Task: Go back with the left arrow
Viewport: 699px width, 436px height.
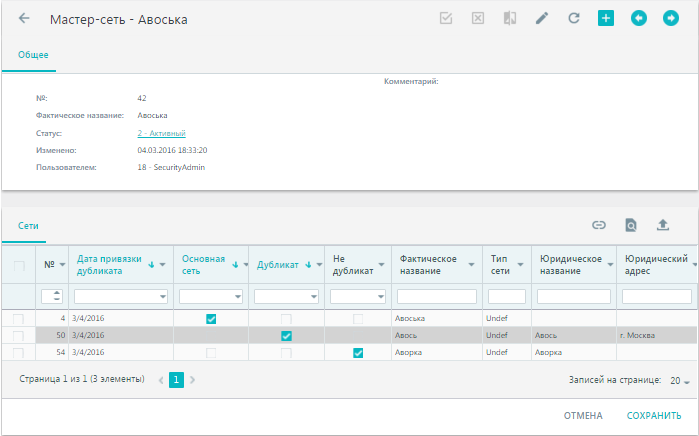Action: point(24,18)
